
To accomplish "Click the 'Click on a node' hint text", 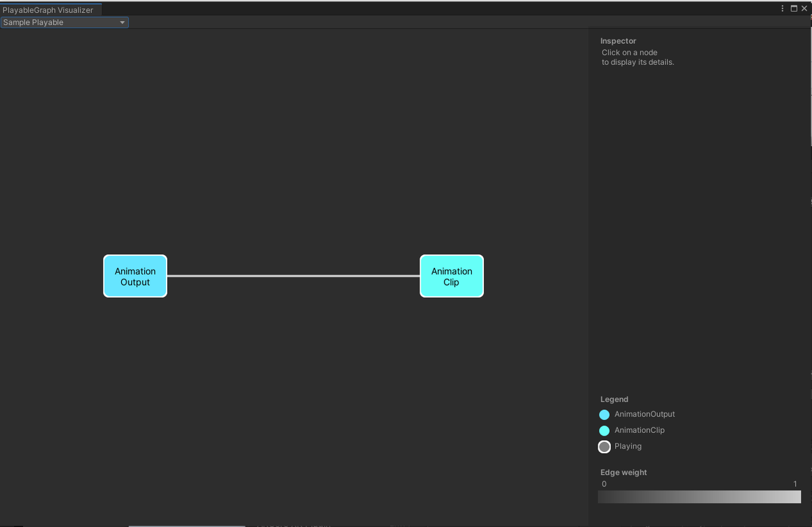I will (x=629, y=52).
